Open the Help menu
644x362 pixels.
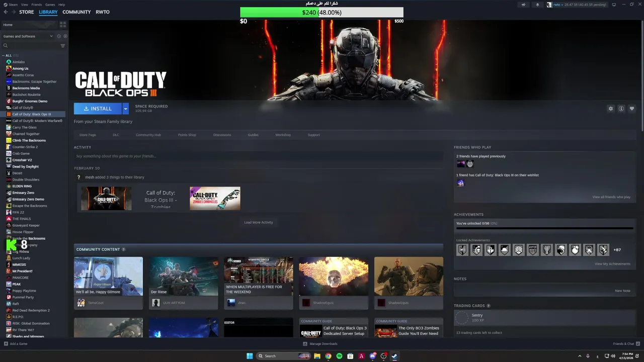(x=61, y=5)
